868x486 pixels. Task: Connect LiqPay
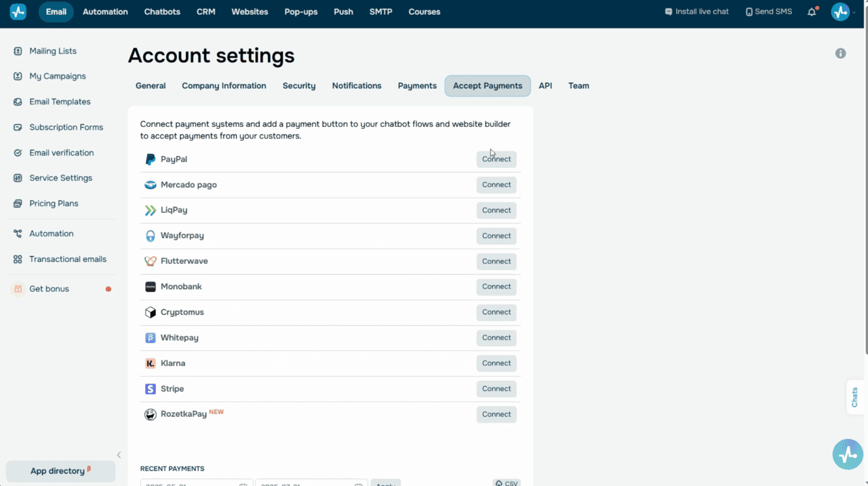pyautogui.click(x=496, y=210)
